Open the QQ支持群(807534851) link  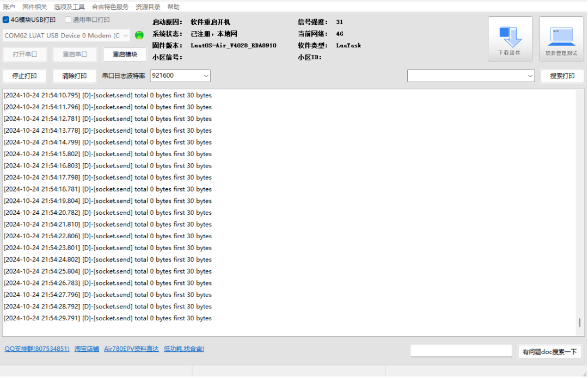coord(37,349)
